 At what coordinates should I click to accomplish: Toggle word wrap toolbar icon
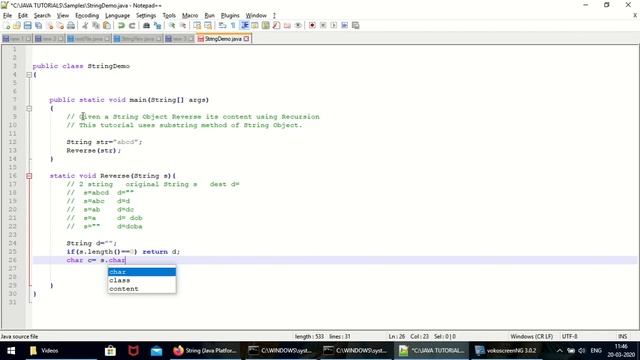pos(222,25)
